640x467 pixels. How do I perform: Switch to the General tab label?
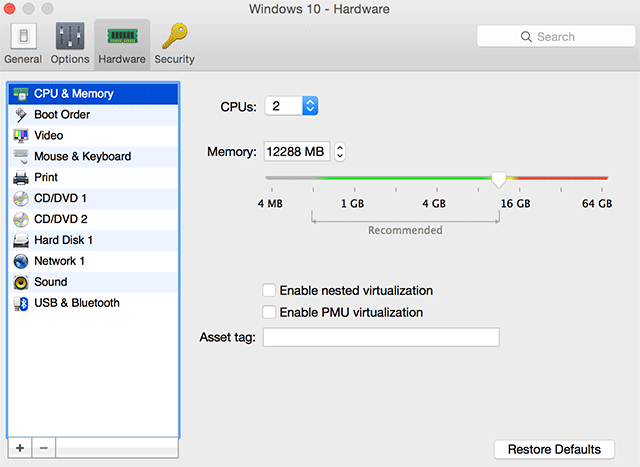pyautogui.click(x=23, y=59)
